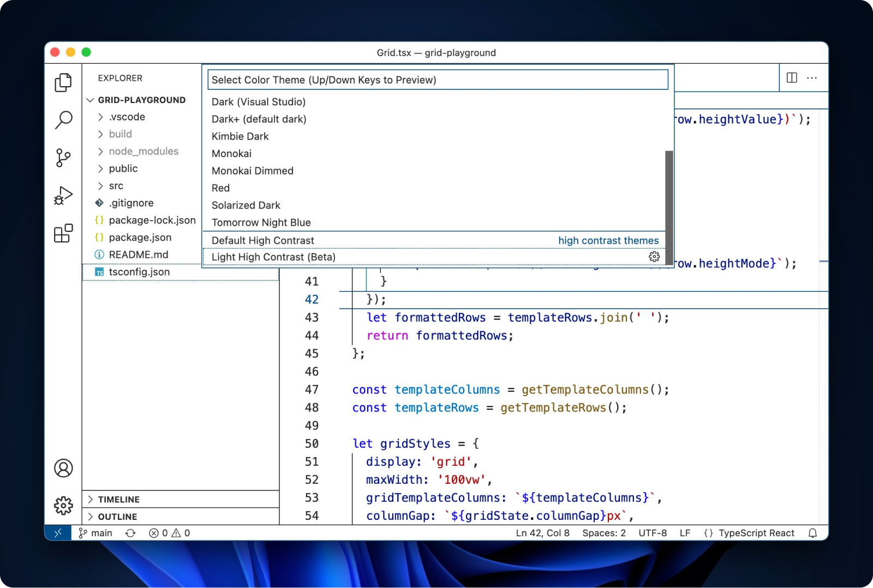873x588 pixels.
Task: Expand the src folder
Action: click(100, 186)
